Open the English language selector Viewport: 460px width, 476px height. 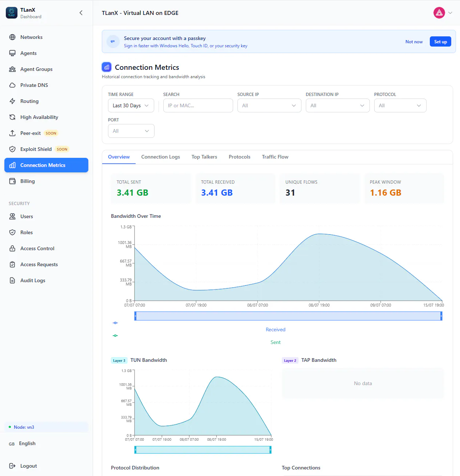[x=22, y=443]
